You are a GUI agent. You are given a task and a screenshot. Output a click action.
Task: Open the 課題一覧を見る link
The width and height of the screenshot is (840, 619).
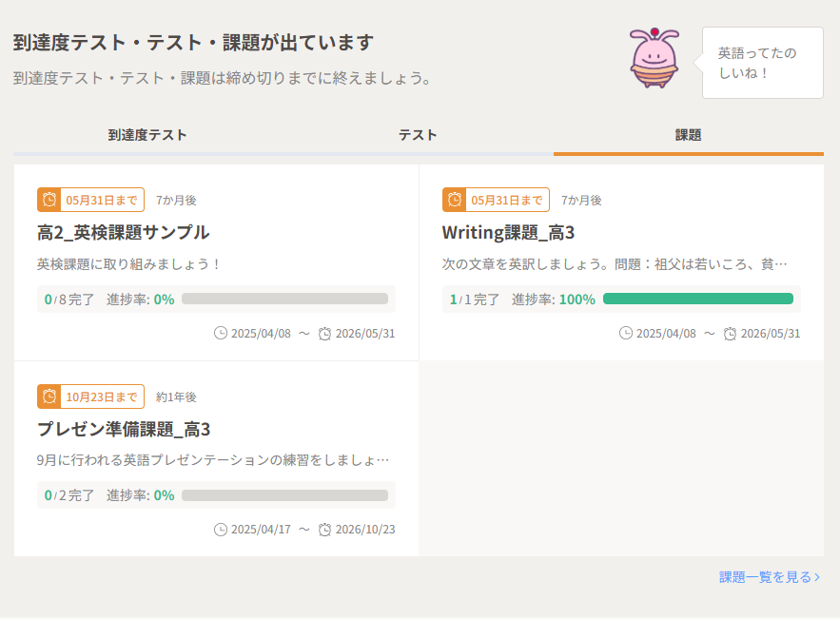(765, 577)
